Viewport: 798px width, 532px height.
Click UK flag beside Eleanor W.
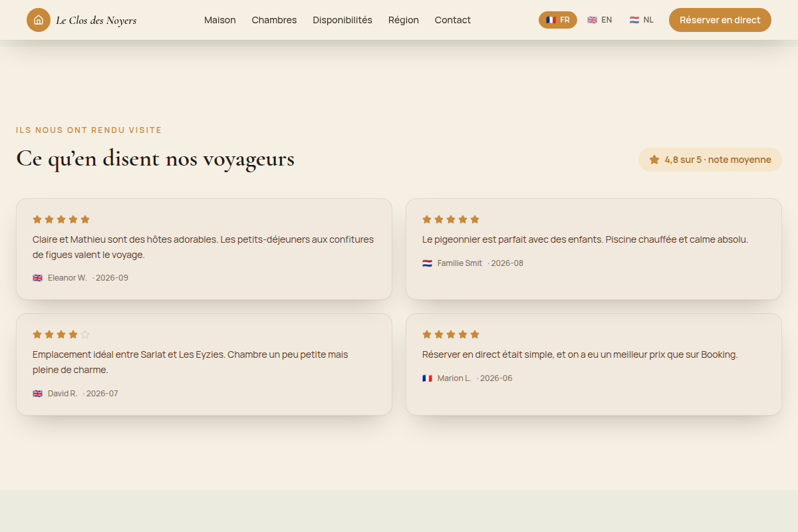(37, 278)
